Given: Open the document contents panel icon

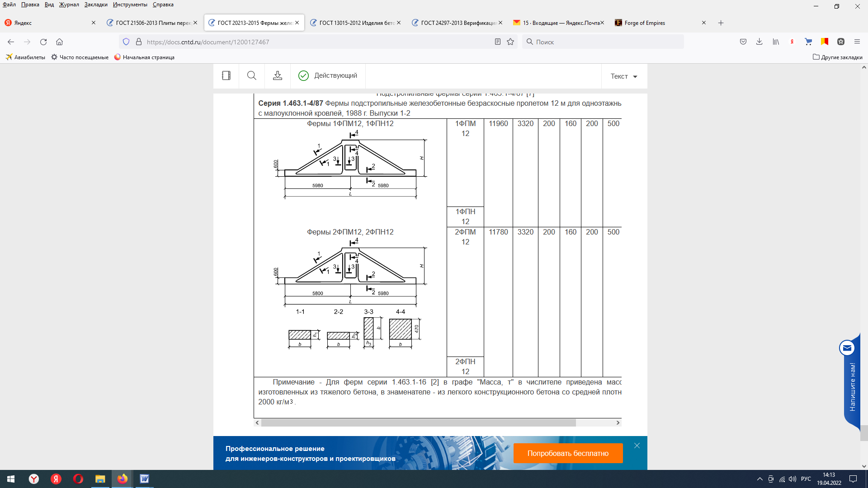Looking at the screenshot, I should pos(226,75).
